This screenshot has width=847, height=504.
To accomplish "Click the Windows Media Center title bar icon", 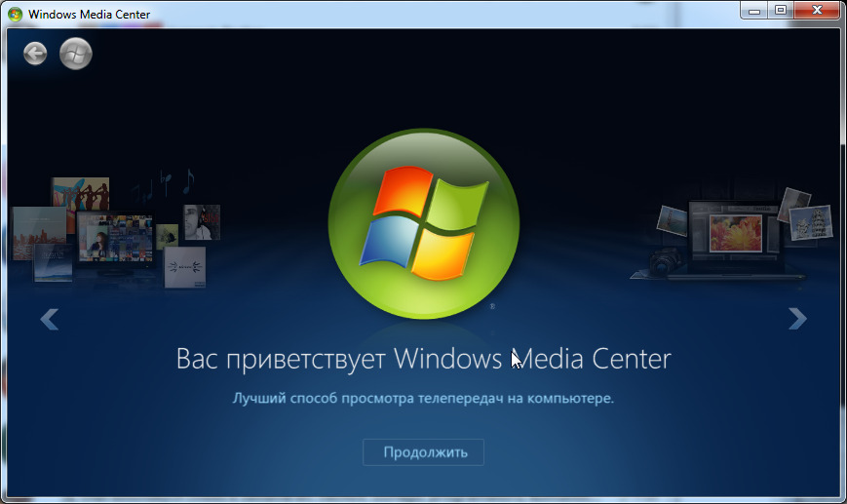I will click(x=16, y=14).
